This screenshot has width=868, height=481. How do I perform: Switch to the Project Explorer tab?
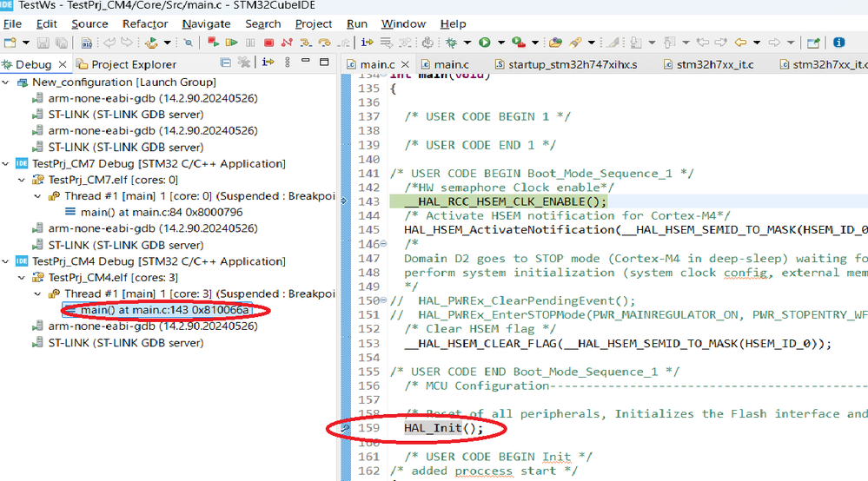126,64
